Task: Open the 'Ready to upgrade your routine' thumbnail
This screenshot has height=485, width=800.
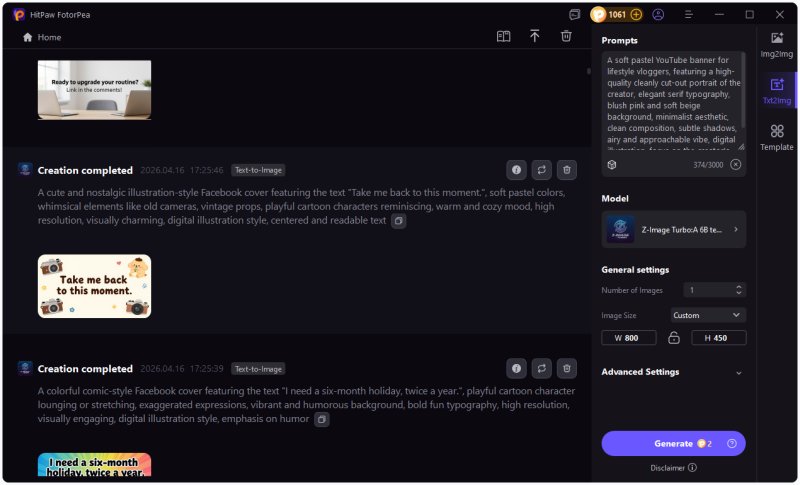Action: [94, 90]
